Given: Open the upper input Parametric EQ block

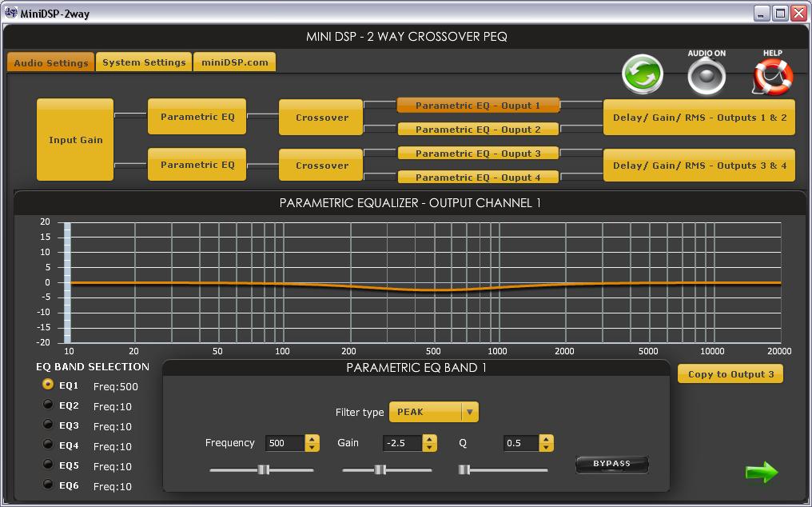Looking at the screenshot, I should click(197, 117).
